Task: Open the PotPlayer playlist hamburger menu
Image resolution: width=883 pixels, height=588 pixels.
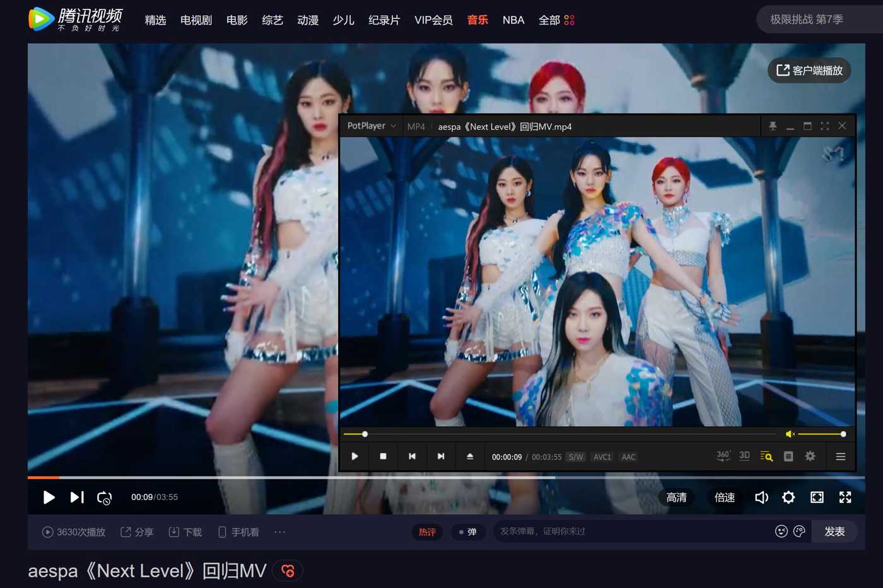Action: [x=841, y=456]
